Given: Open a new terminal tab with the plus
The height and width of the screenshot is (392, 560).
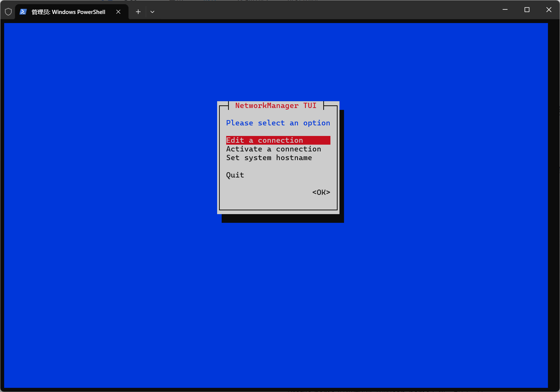Looking at the screenshot, I should [138, 12].
